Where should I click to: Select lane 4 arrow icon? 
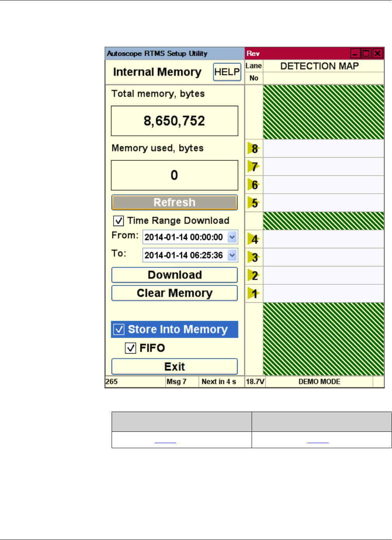coord(254,239)
